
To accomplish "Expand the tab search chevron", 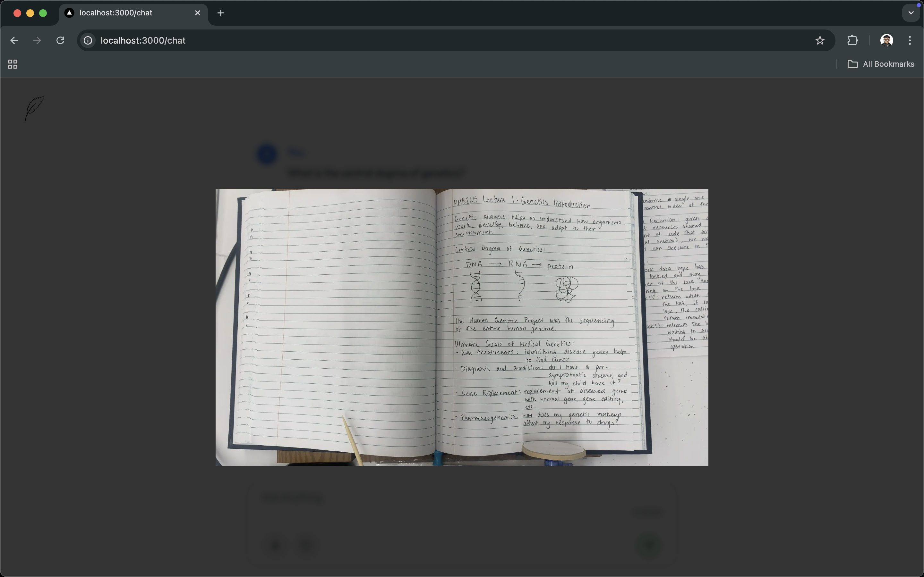I will coord(911,13).
